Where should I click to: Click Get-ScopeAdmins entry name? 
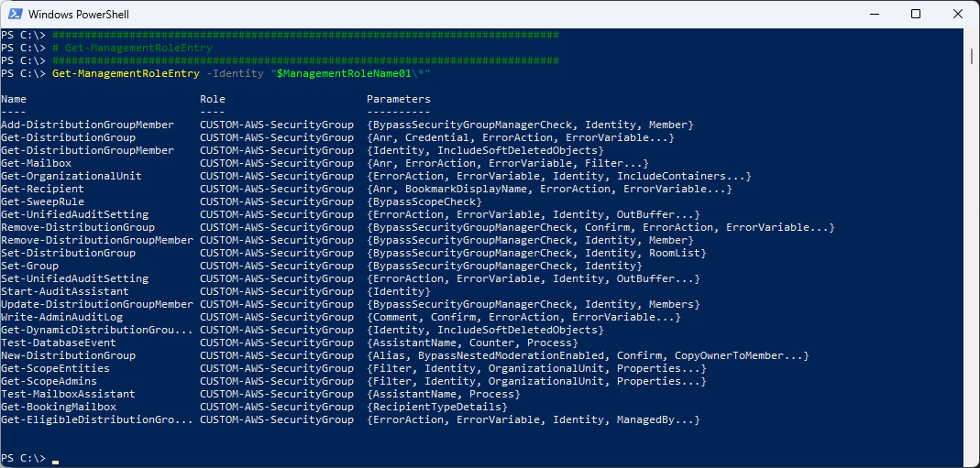pos(49,381)
